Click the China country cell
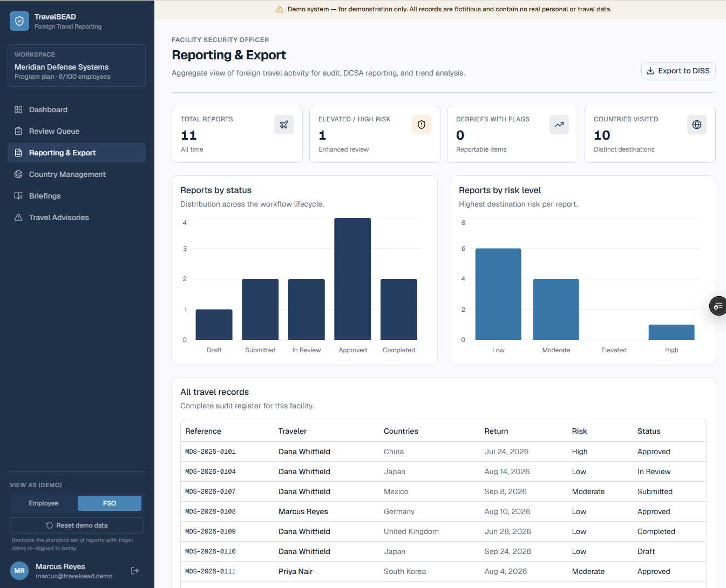 [x=394, y=452]
